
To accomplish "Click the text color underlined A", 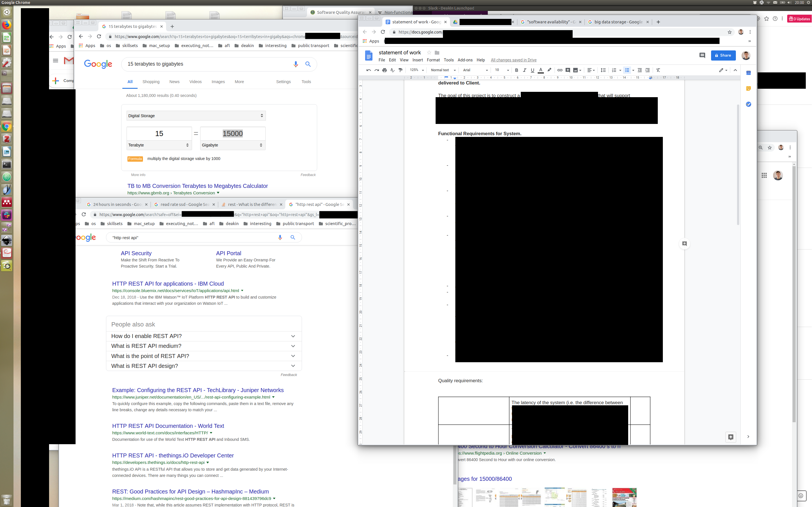I will (540, 70).
